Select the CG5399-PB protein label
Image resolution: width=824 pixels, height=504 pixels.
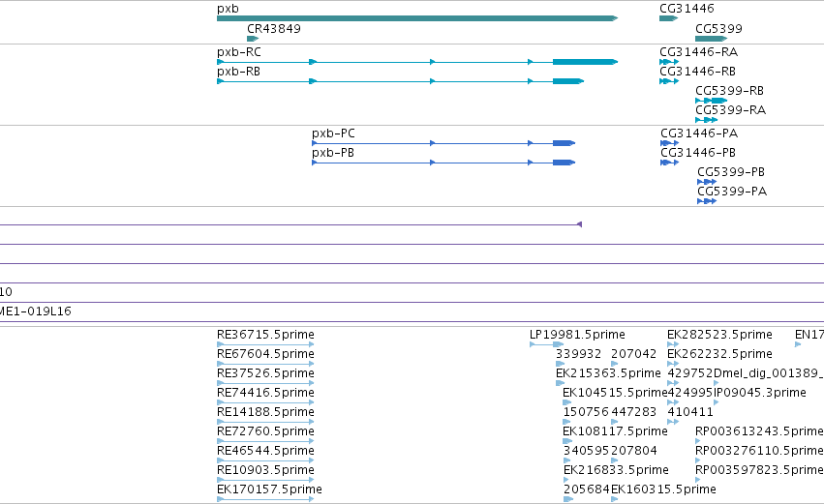pyautogui.click(x=731, y=173)
